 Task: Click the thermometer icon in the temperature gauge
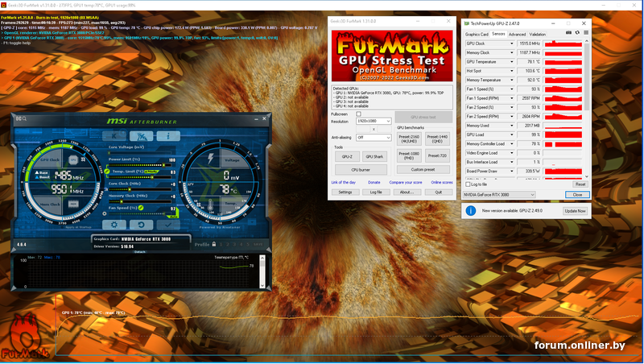(x=210, y=205)
